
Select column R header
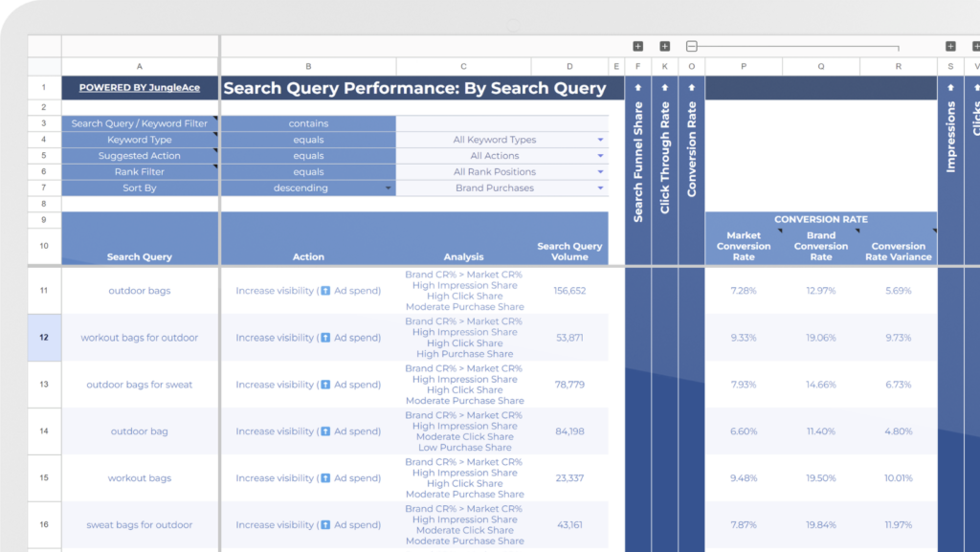point(899,66)
